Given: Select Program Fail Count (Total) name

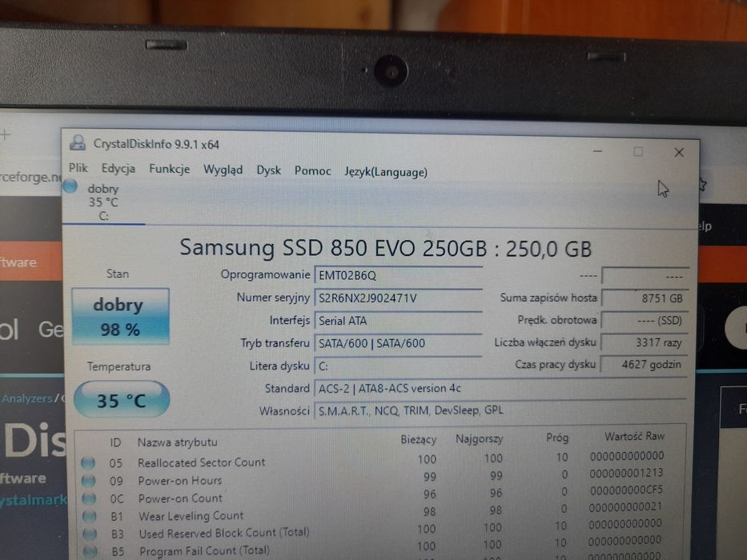Looking at the screenshot, I should 205,550.
